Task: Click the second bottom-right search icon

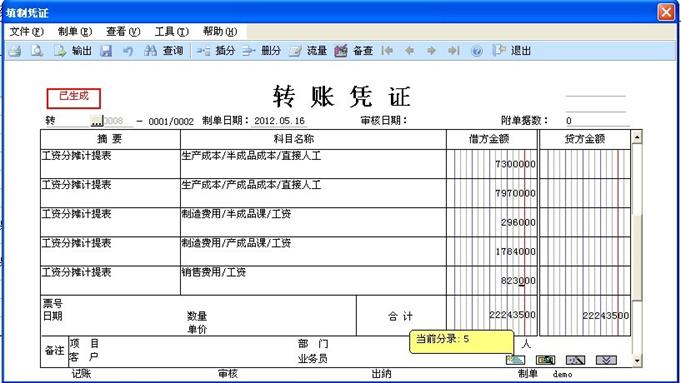Action: (x=545, y=360)
